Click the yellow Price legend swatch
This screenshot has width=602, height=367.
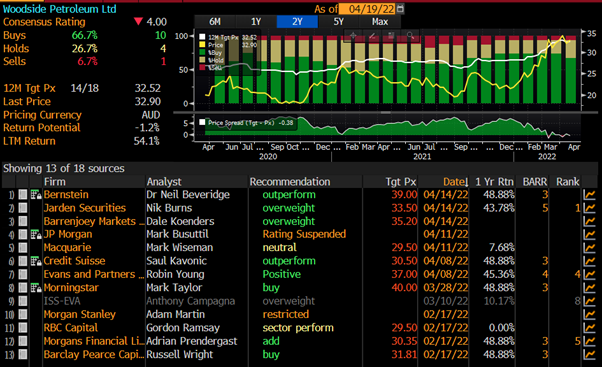tap(202, 45)
